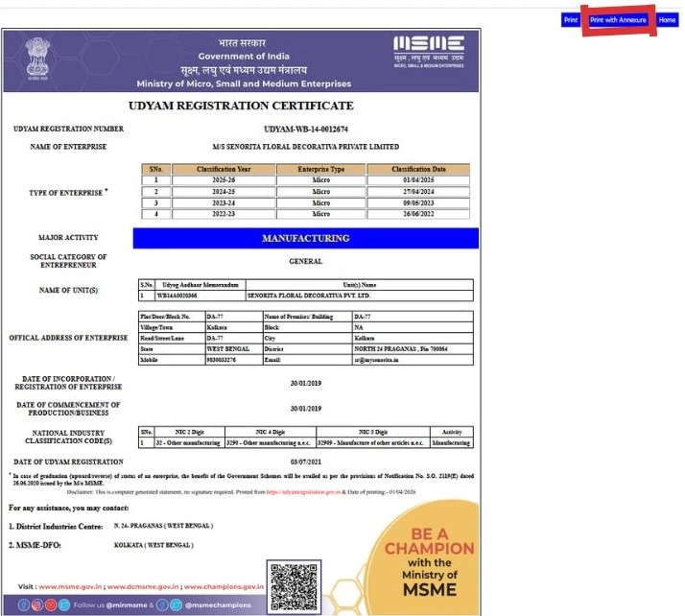Go to Home button

pyautogui.click(x=667, y=20)
